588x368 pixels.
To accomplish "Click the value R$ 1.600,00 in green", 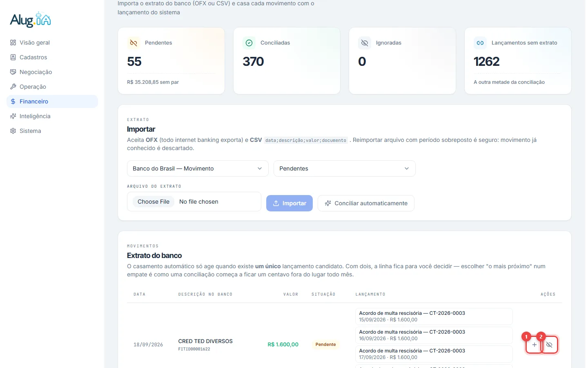I will click(283, 345).
